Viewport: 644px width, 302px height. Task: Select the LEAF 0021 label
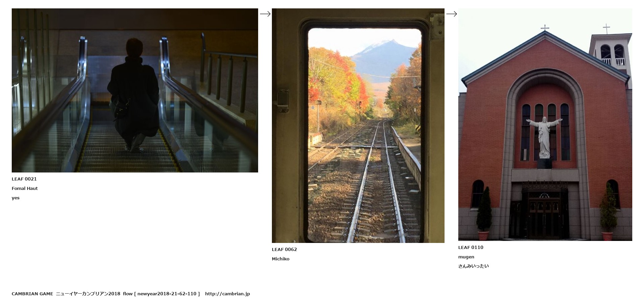click(24, 179)
